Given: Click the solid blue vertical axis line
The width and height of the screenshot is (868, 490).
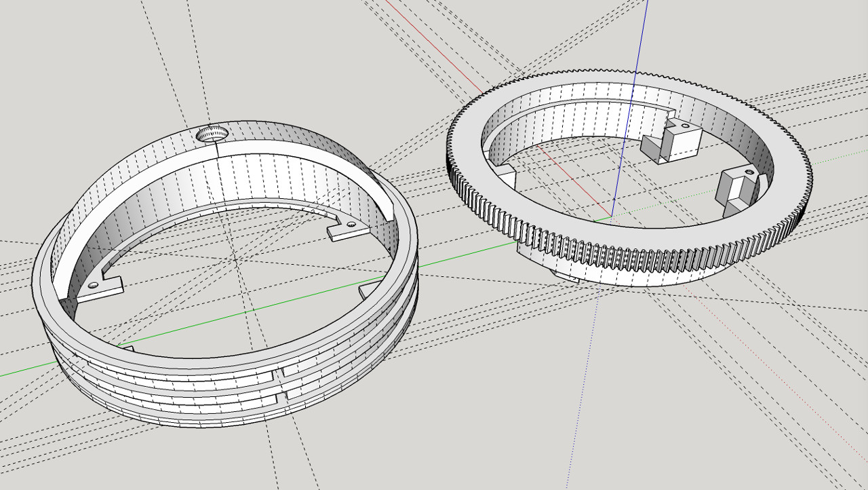Looking at the screenshot, I should click(630, 109).
